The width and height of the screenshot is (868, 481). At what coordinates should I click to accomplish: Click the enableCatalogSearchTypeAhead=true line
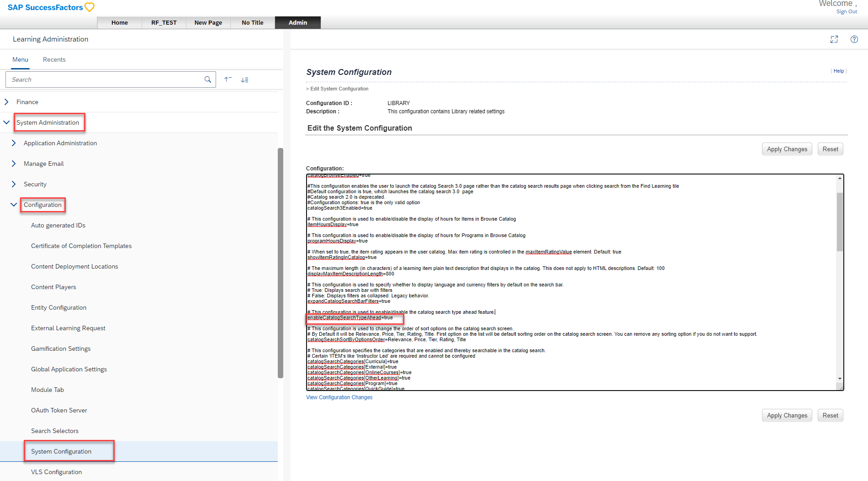[x=350, y=318]
